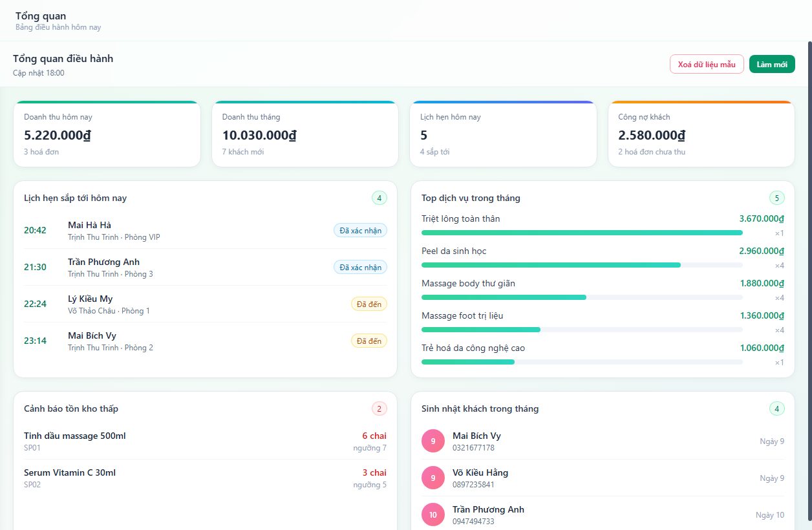Image resolution: width=812 pixels, height=530 pixels.
Task: Click the 7 khách mới text
Action: click(243, 152)
